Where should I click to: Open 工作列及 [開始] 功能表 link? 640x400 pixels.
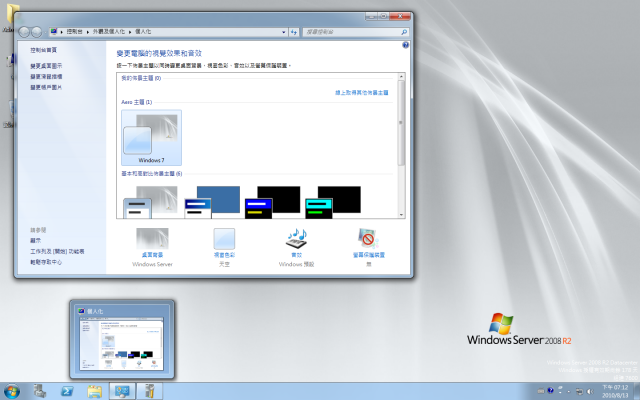pyautogui.click(x=57, y=251)
